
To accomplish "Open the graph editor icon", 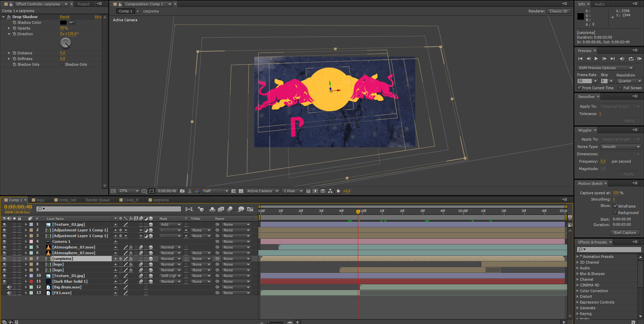I will pyautogui.click(x=250, y=209).
